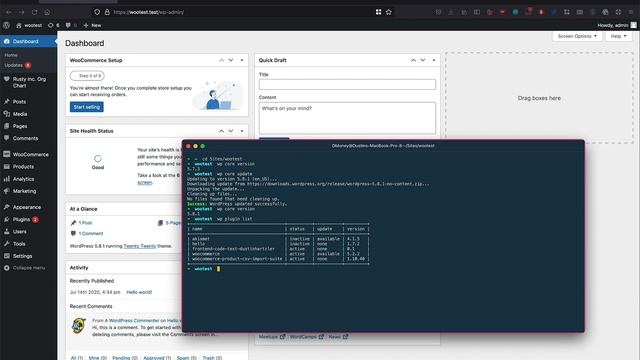Screen dimensions: 640x360
Task: Open the WordPress logo menu
Action: [x=6, y=25]
